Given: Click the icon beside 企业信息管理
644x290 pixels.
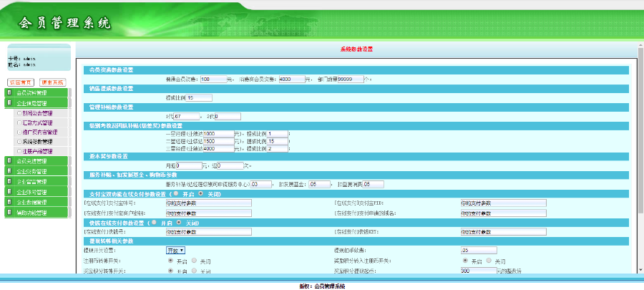Looking at the screenshot, I should click(9, 103).
